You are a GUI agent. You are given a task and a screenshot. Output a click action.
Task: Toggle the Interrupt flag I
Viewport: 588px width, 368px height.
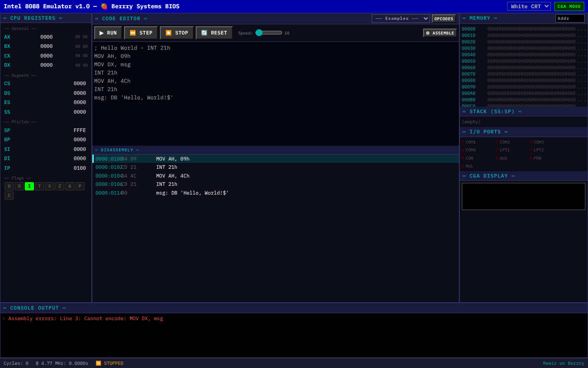(29, 186)
